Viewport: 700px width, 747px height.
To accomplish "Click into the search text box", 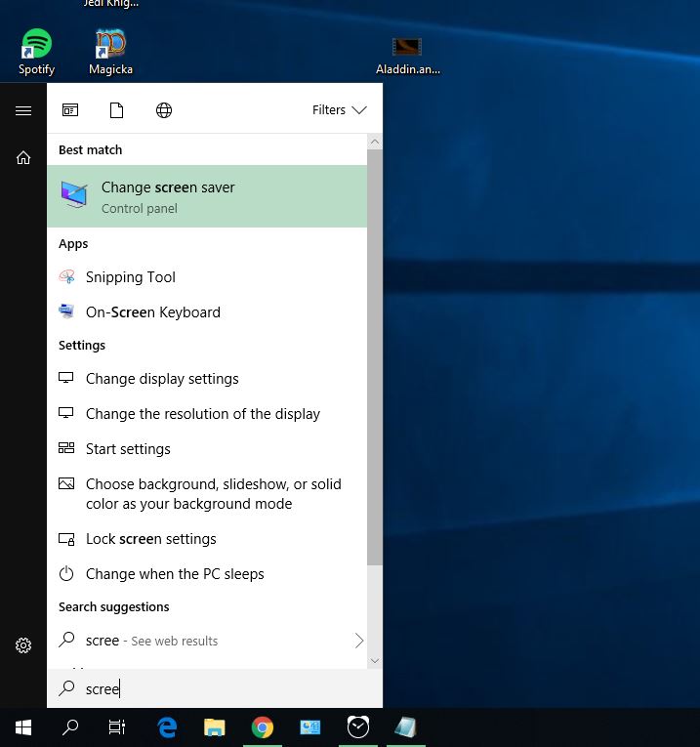I will click(x=215, y=688).
